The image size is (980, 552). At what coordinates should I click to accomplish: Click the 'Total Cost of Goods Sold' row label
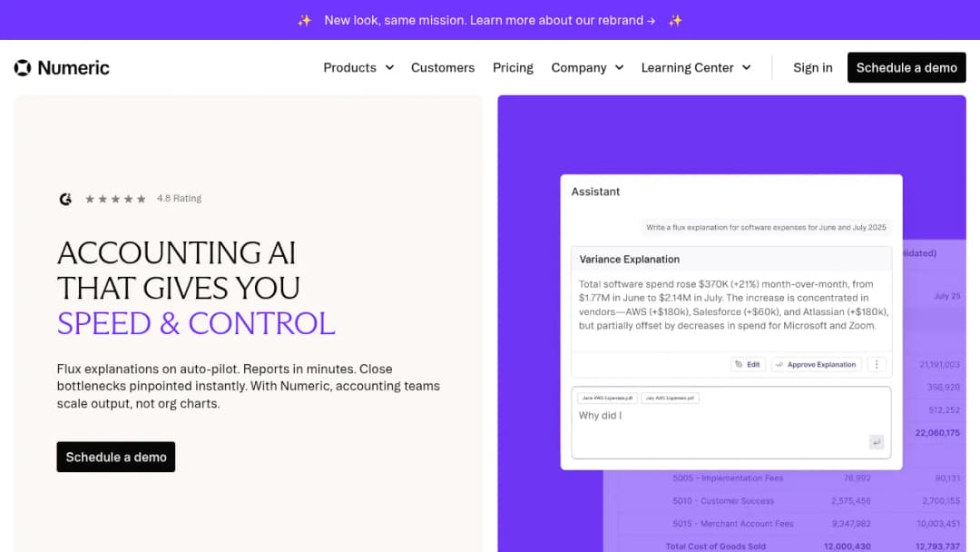(716, 547)
